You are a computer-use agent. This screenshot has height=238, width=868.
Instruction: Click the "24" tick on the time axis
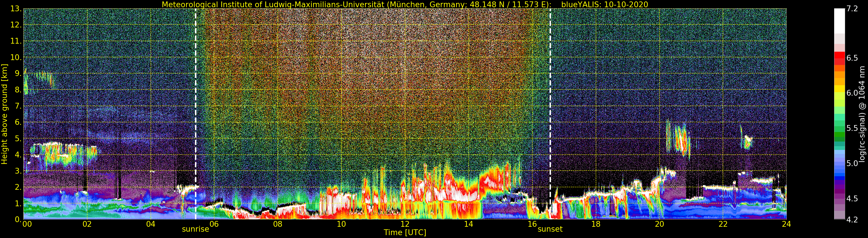click(786, 224)
